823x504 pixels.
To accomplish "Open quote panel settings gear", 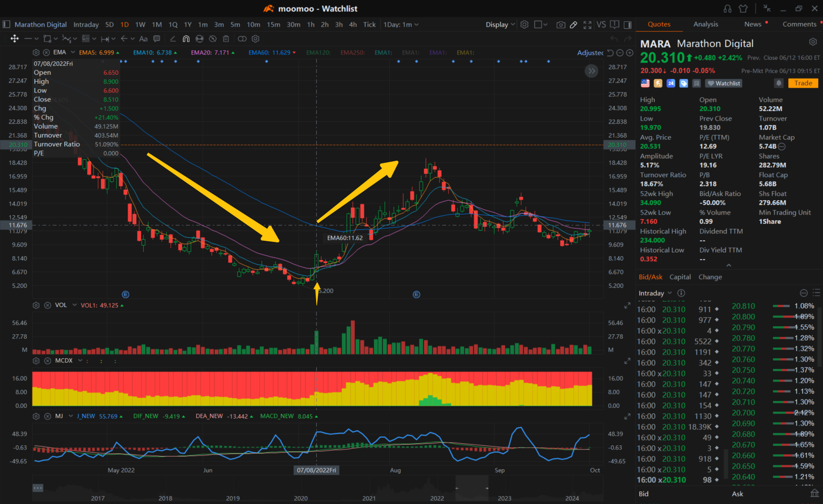I will [813, 42].
